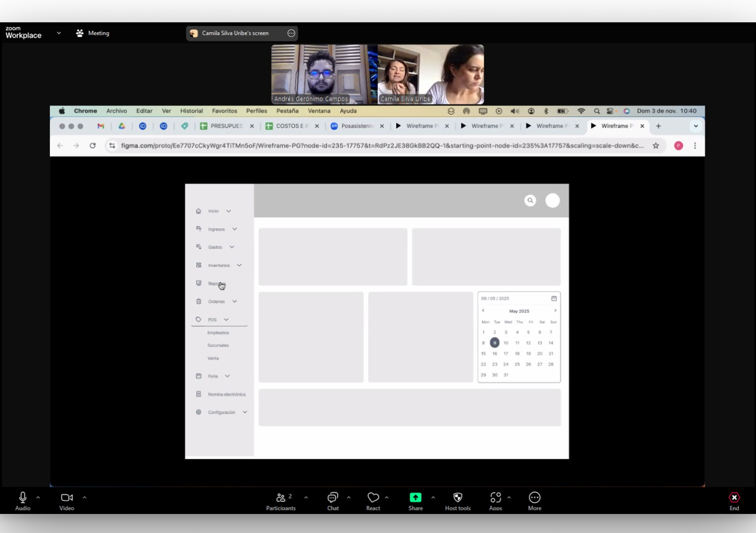The image size is (756, 533).
Task: Open the Participants panel
Action: [x=280, y=498]
